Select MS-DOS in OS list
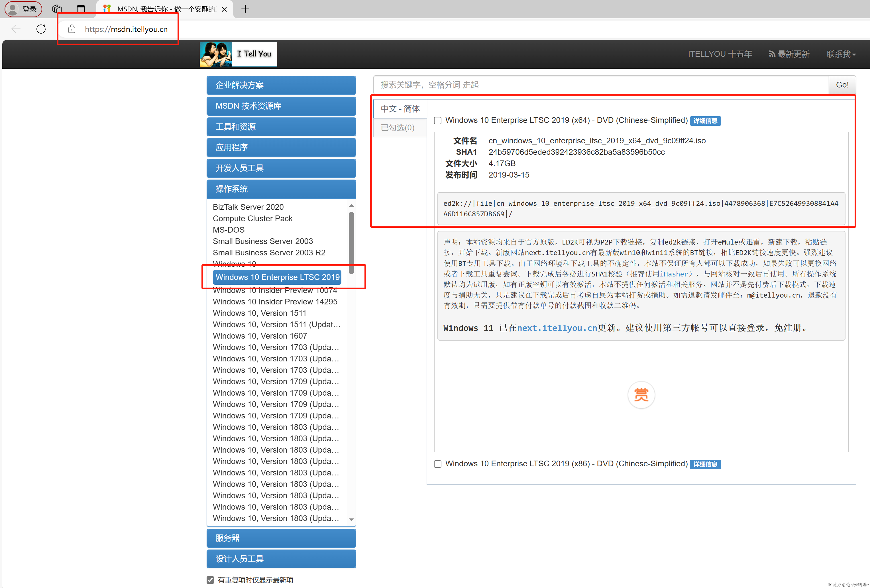The image size is (870, 588). [x=229, y=230]
